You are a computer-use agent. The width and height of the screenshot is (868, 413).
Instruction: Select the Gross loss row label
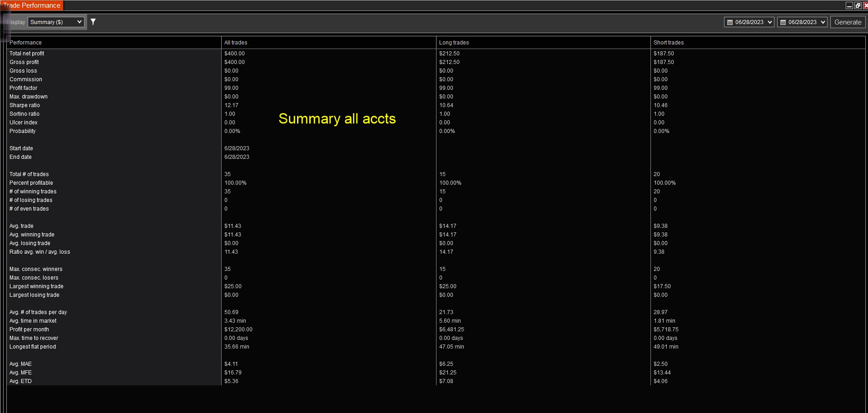coord(23,71)
